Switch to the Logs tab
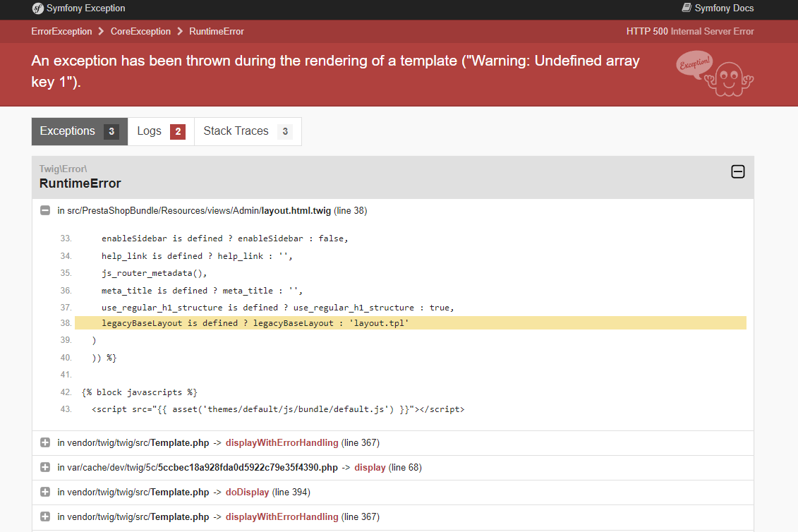798x532 pixels. coord(160,131)
